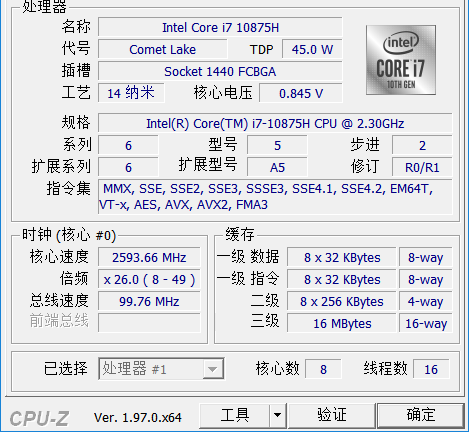
Task: Click the Socket 1440 FCBGA field
Action: click(x=220, y=71)
